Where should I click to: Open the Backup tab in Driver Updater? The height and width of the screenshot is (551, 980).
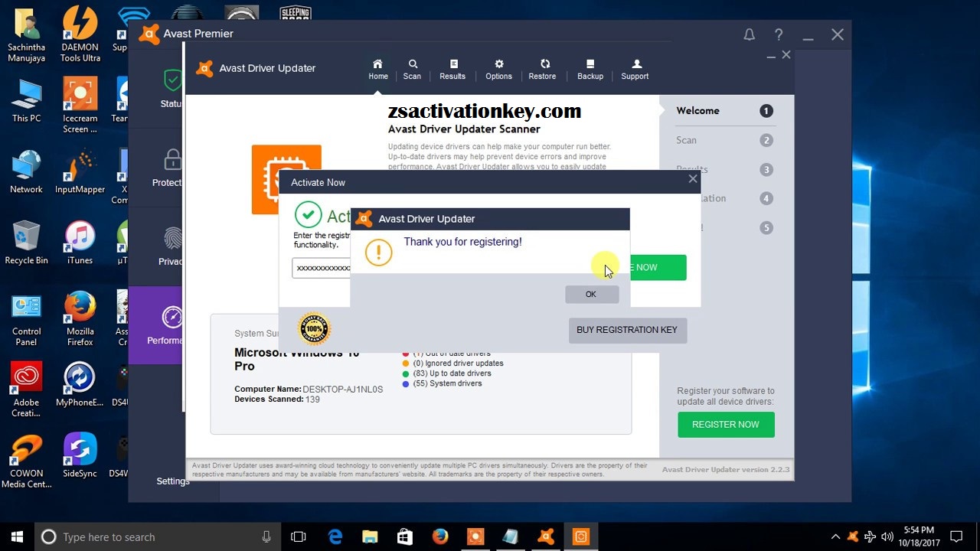click(590, 69)
